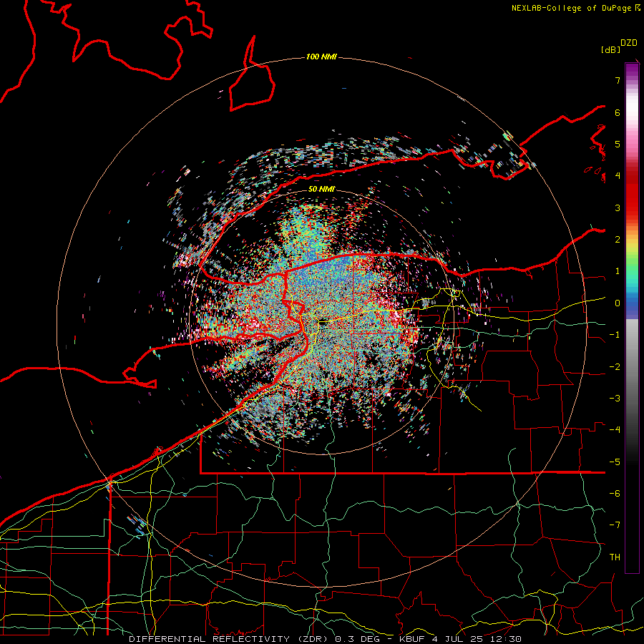Click the 4 JUL 25 12:30 timestamp
Viewport: 644px width, 644px height.
pyautogui.click(x=477, y=639)
